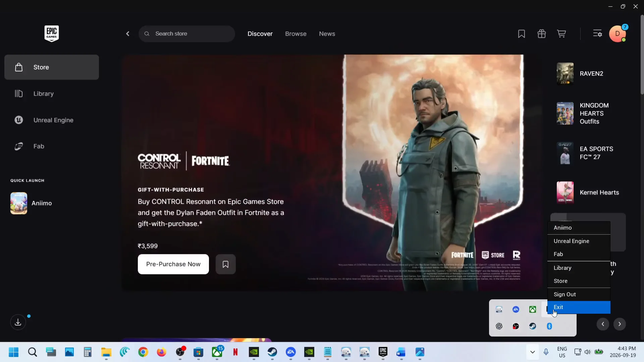The height and width of the screenshot is (362, 644).
Task: Choose Store in the tray context menu
Action: 579,281
